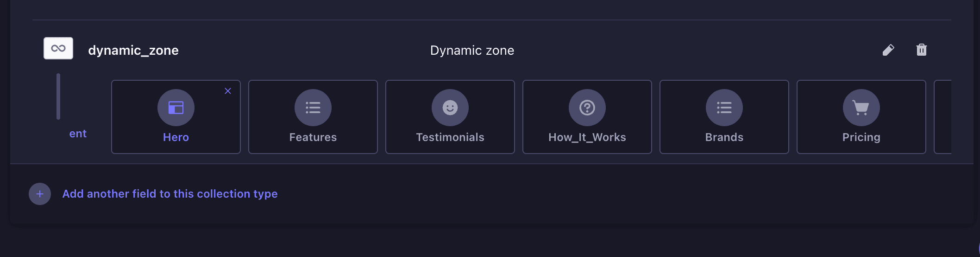Click the Brands list icon

tap(724, 108)
